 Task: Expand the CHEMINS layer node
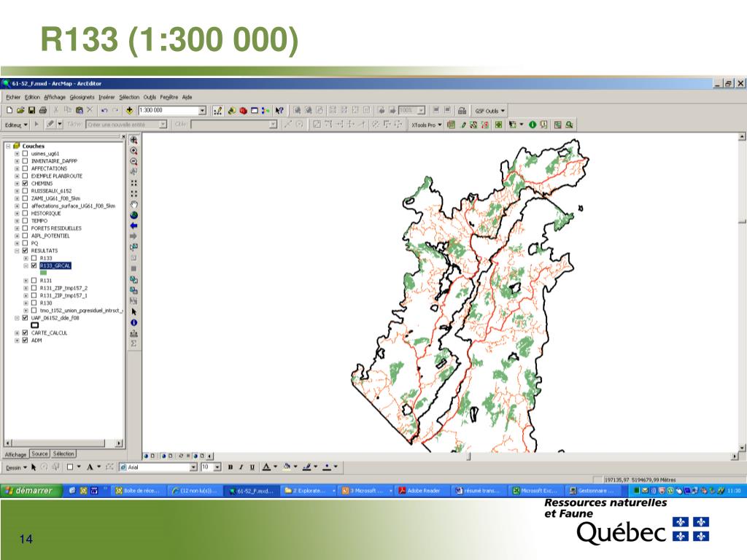click(x=18, y=183)
